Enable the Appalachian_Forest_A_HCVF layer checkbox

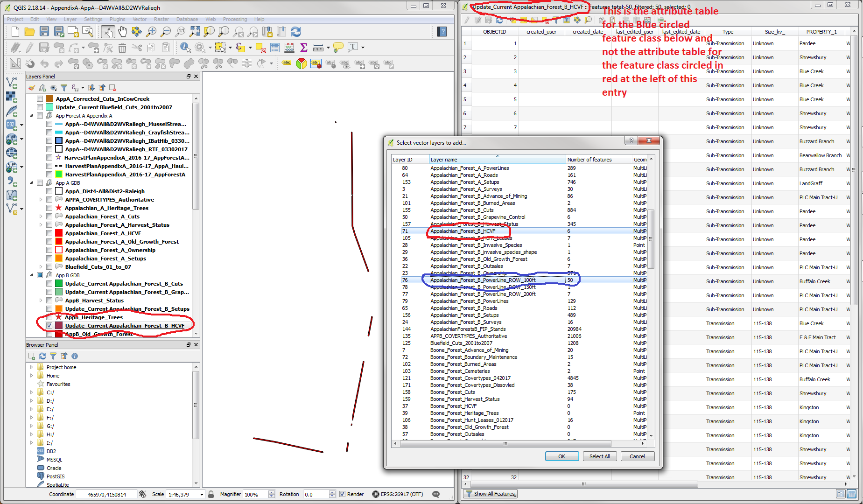coord(49,233)
